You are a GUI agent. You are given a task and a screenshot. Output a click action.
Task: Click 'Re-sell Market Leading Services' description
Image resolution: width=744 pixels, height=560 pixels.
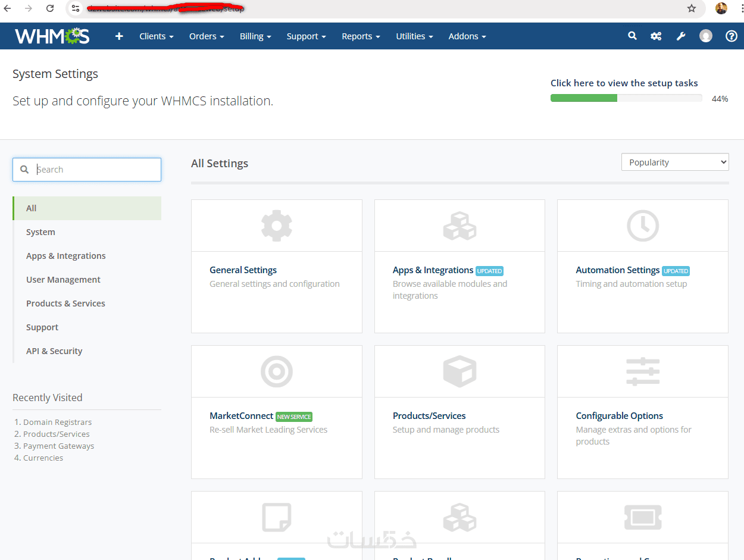point(268,430)
